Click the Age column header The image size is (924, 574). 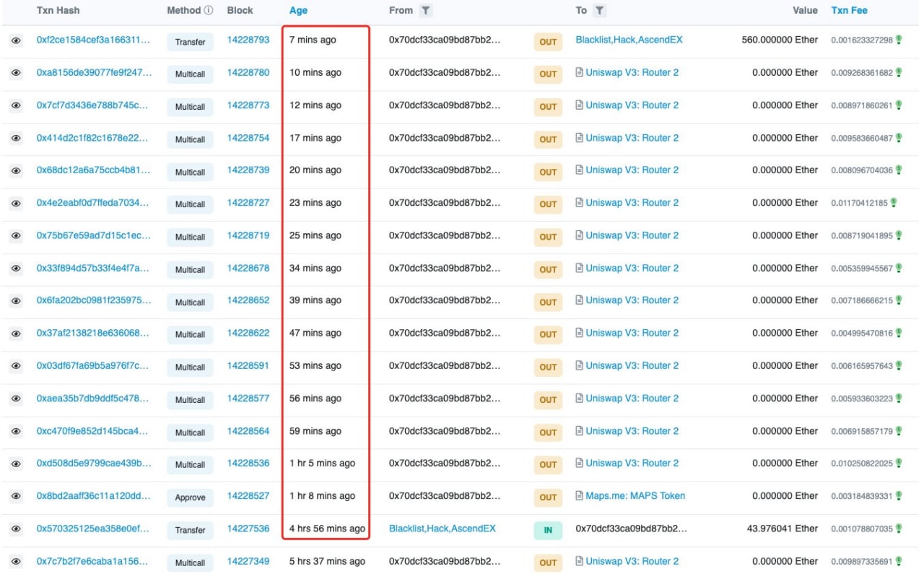point(298,11)
